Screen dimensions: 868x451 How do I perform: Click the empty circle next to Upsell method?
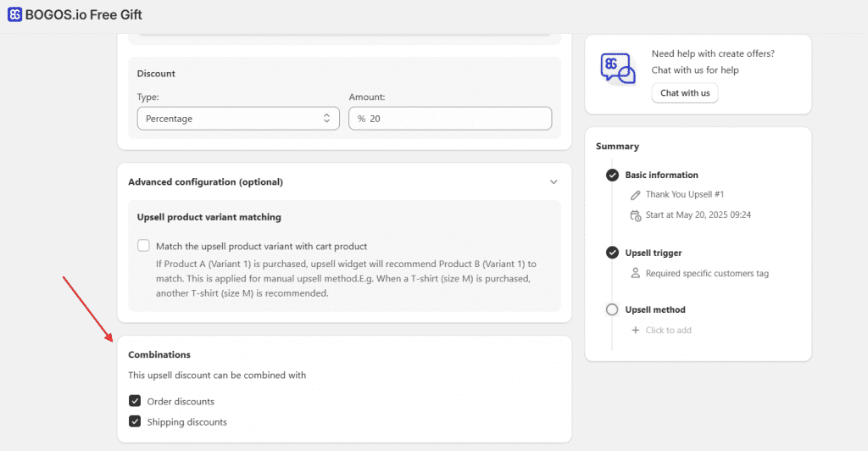612,310
